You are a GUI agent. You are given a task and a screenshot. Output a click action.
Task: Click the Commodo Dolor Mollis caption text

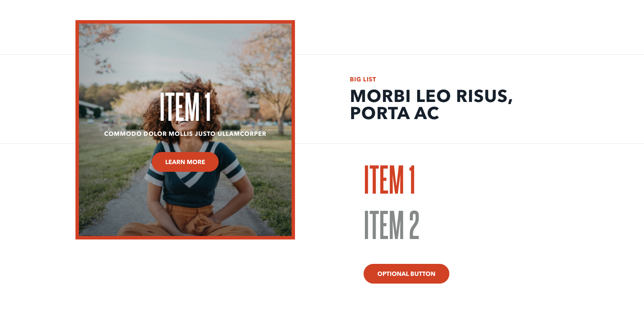pos(185,134)
